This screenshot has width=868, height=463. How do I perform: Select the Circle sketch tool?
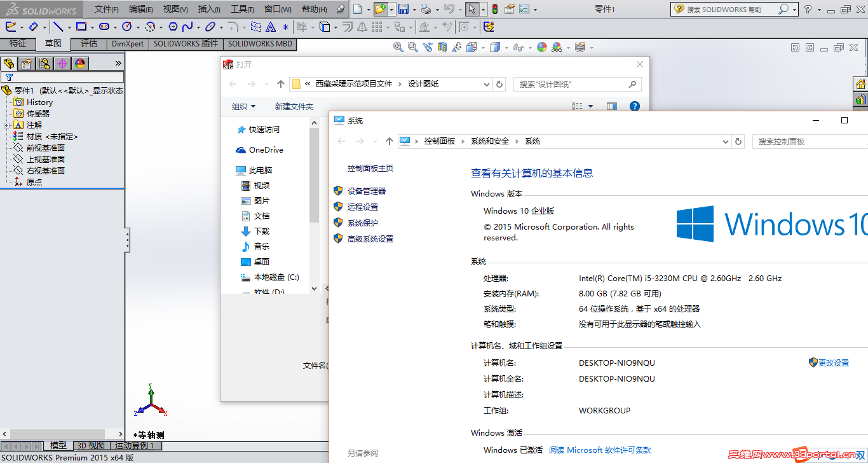click(x=126, y=27)
